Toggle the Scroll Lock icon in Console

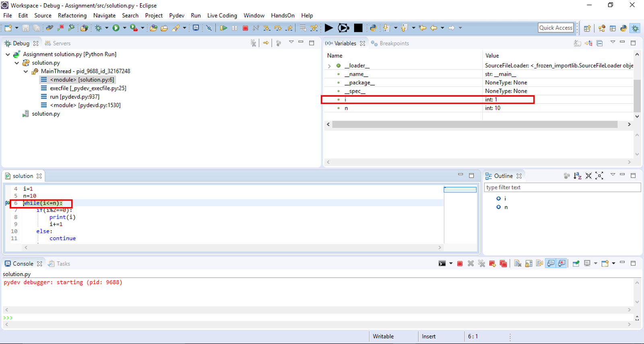pyautogui.click(x=528, y=263)
